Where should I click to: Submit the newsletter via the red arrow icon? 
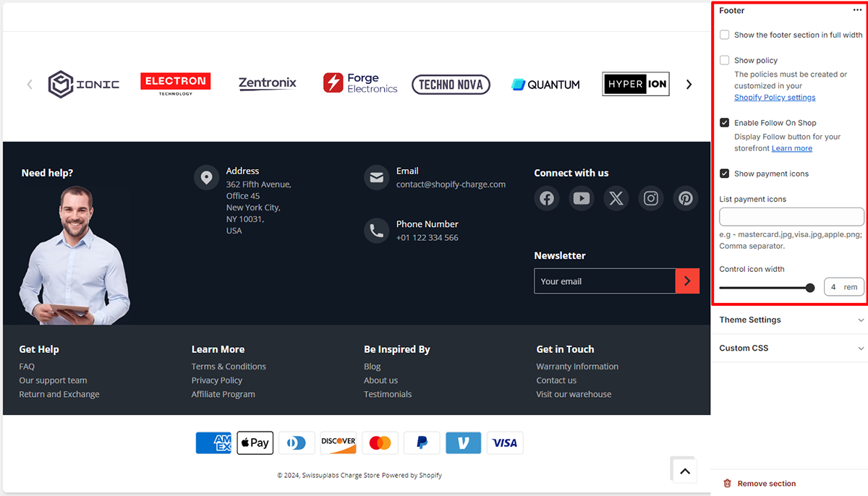coord(687,281)
